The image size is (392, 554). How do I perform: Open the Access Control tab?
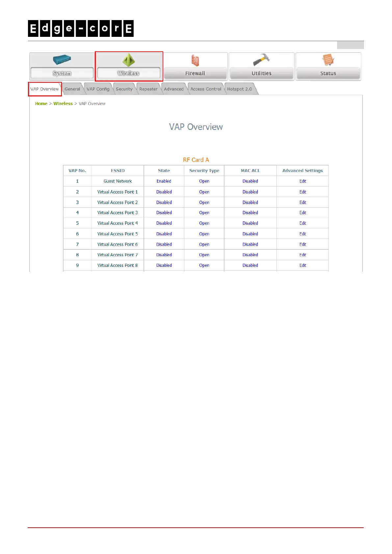click(206, 89)
